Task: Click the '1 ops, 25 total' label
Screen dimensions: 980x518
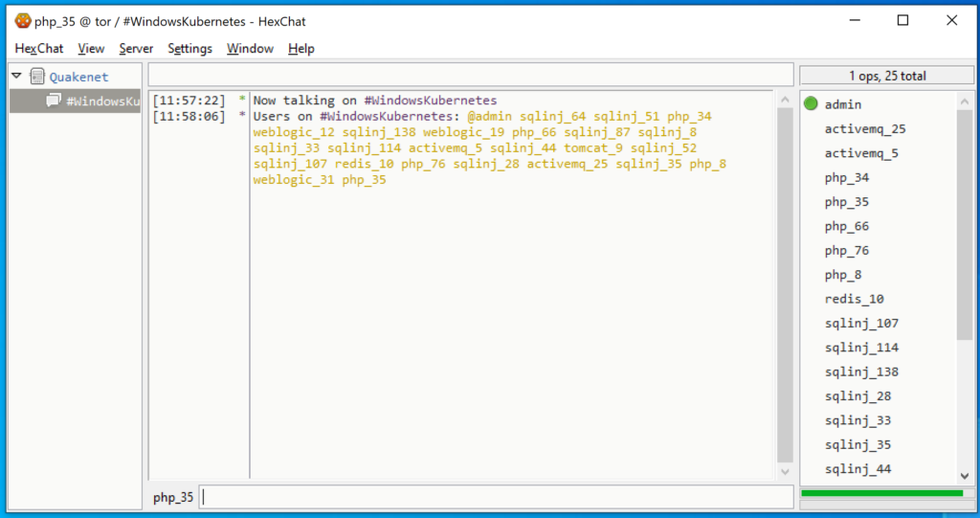Action: 887,76
